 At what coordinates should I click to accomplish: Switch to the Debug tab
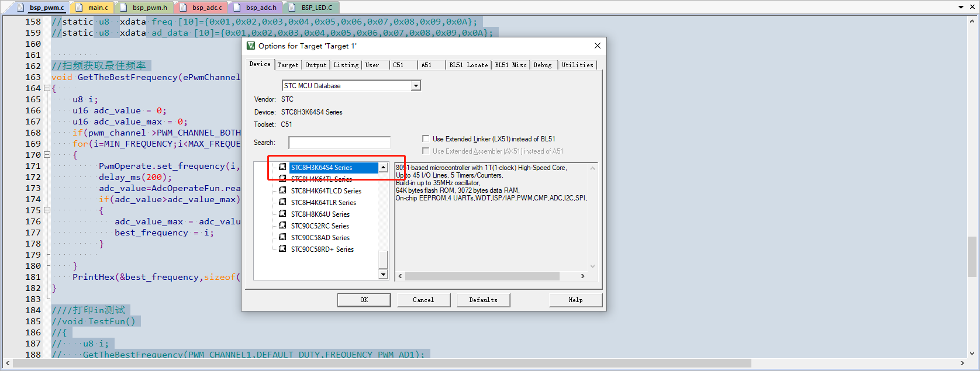[543, 65]
